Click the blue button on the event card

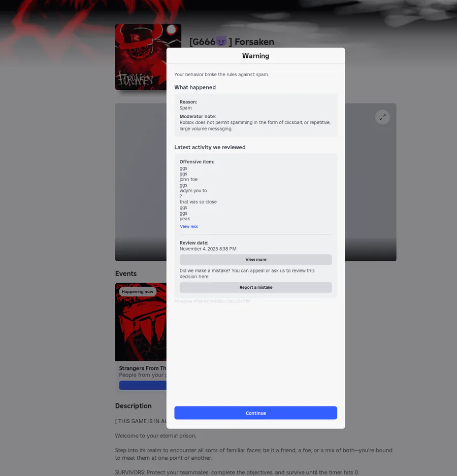click(x=143, y=385)
